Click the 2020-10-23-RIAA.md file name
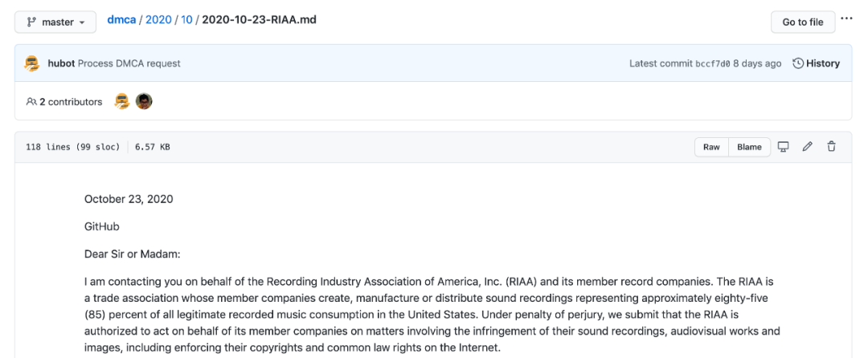 [259, 19]
